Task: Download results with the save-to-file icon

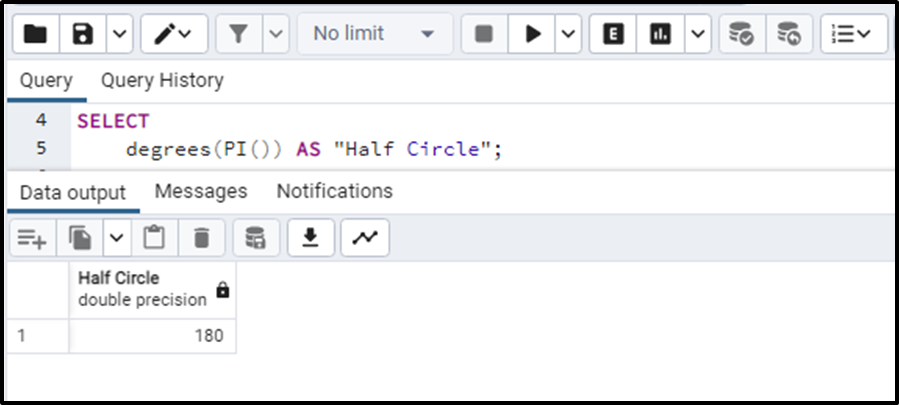Action: point(311,237)
